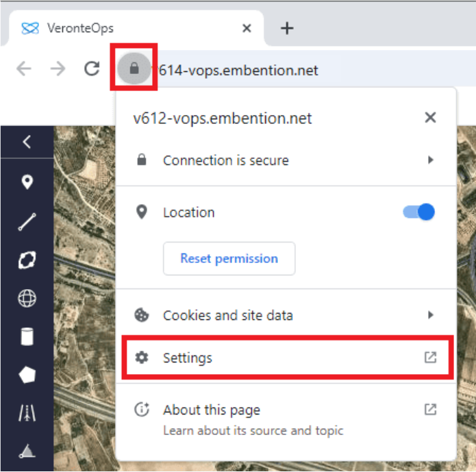Open the site Settings entry
The height and width of the screenshot is (472, 476).
[286, 358]
